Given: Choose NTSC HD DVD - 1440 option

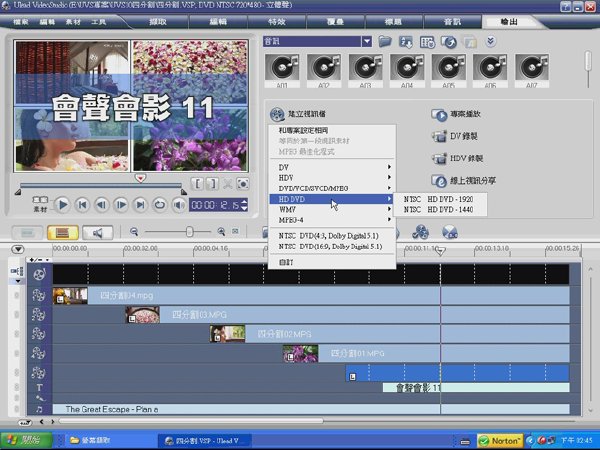Looking at the screenshot, I should tap(440, 210).
